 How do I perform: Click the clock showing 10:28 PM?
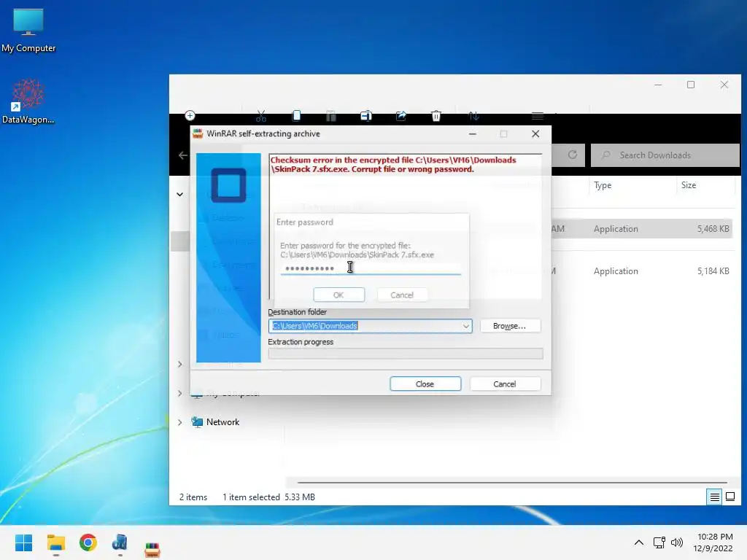(715, 537)
